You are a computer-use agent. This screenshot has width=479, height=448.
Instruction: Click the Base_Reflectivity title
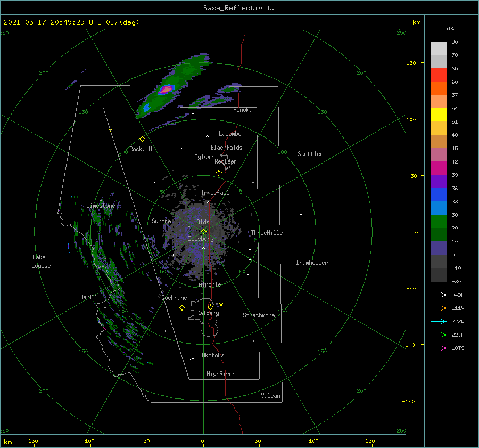[x=240, y=8]
